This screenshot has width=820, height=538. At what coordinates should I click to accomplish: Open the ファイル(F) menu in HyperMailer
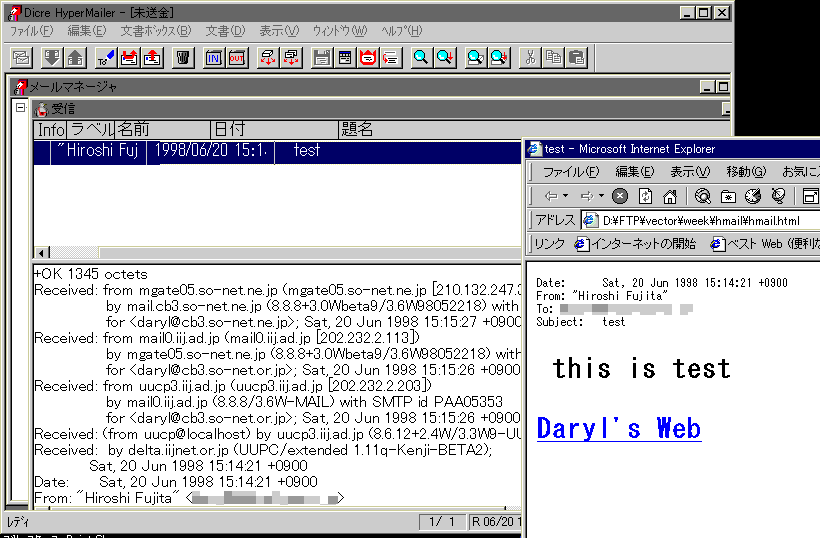(x=31, y=31)
